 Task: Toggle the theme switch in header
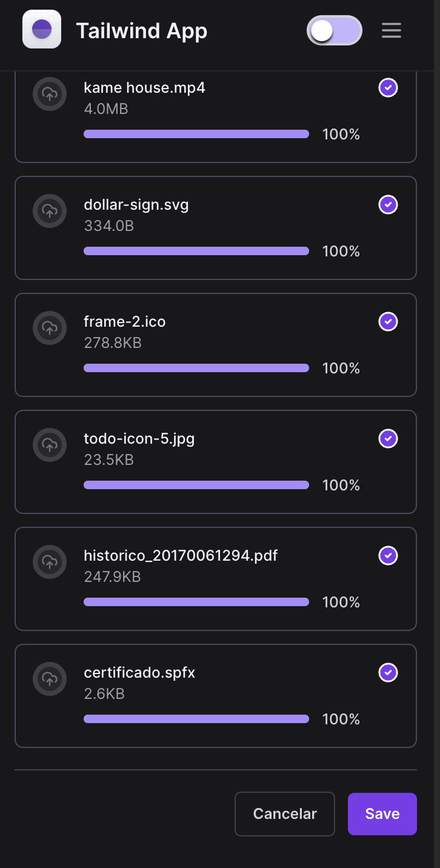pyautogui.click(x=334, y=30)
